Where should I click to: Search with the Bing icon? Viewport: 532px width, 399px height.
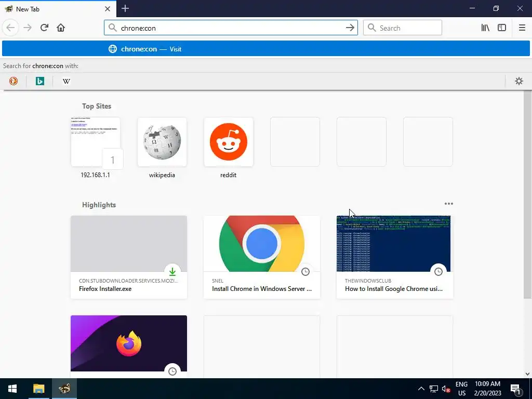point(40,81)
